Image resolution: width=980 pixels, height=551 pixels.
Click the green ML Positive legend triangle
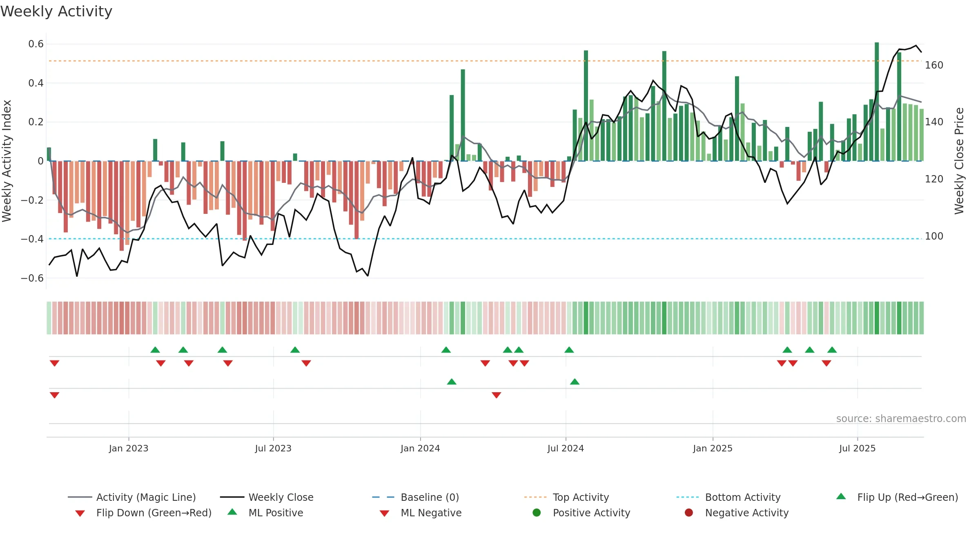tap(232, 512)
